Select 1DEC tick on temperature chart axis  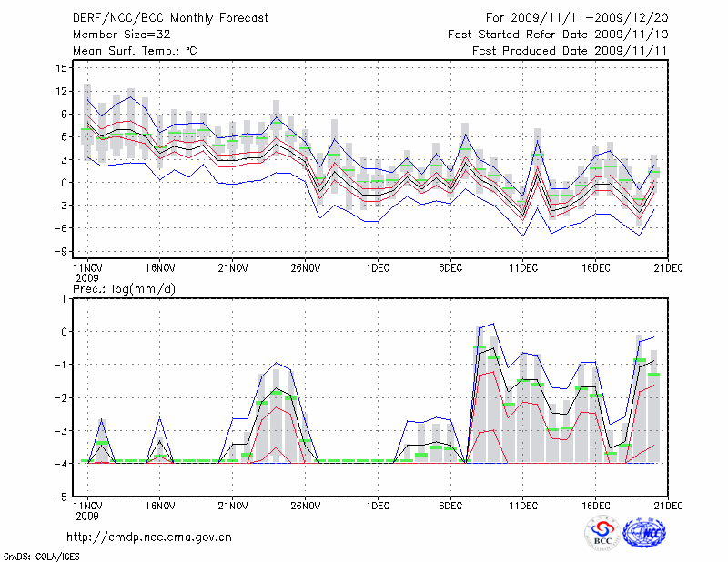point(378,267)
